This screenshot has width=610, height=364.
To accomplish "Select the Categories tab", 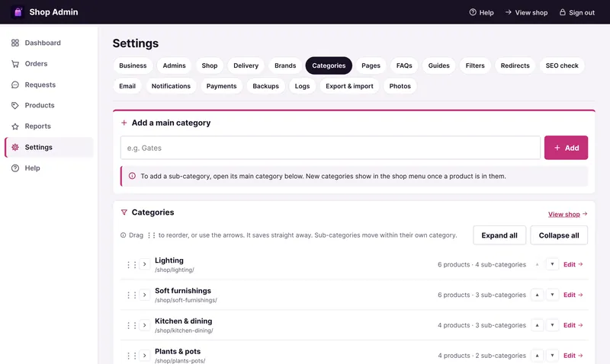I will click(329, 65).
